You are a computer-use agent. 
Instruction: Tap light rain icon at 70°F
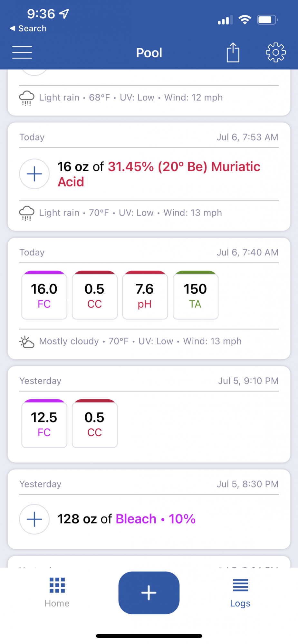coord(27,213)
